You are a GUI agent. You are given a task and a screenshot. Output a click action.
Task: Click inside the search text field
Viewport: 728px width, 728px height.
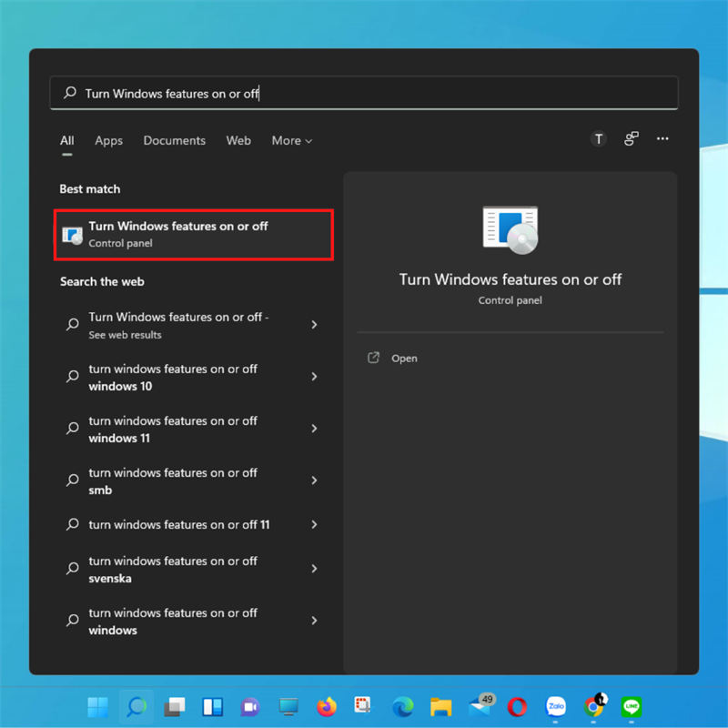pyautogui.click(x=364, y=93)
